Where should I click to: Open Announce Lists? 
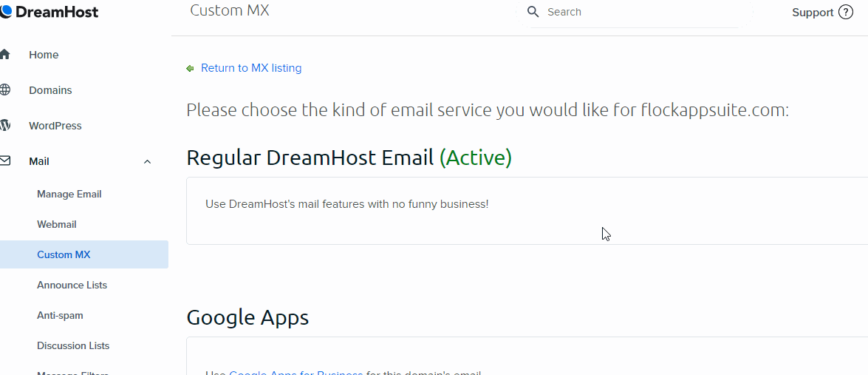coord(72,285)
